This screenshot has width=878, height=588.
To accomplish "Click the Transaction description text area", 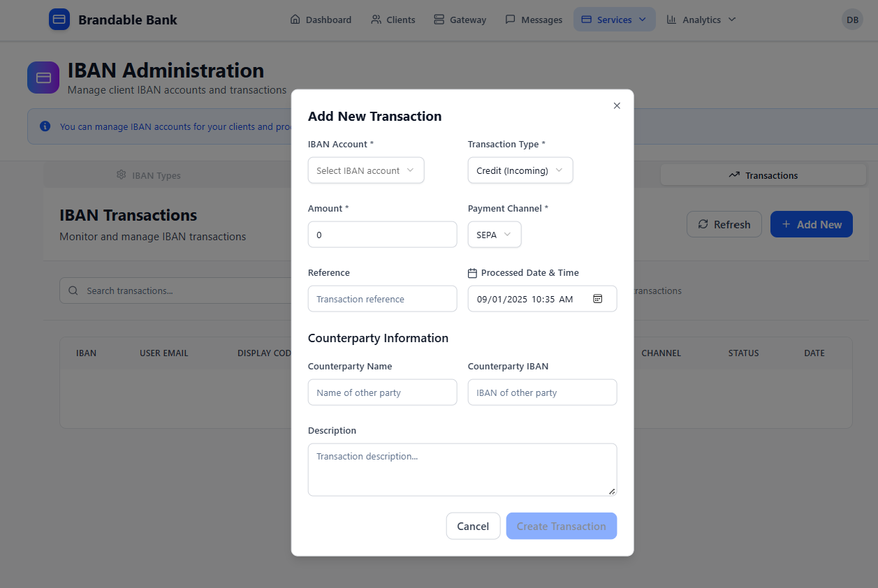I will 462,469.
